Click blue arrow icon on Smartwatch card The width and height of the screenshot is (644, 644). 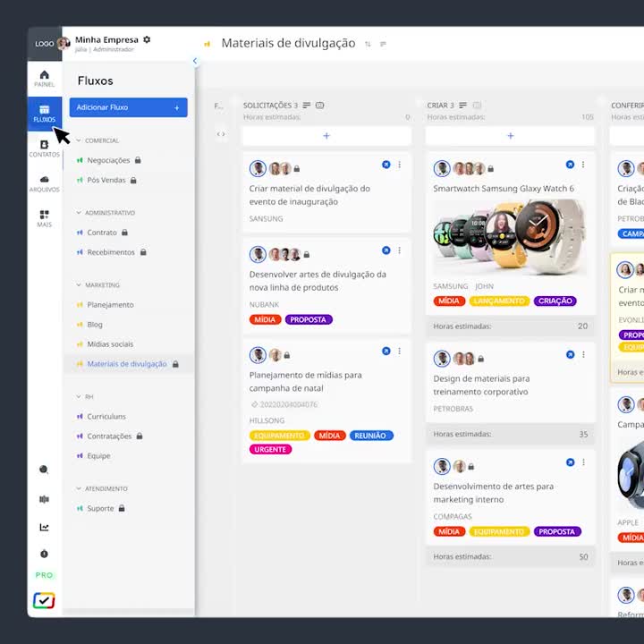coord(570,165)
